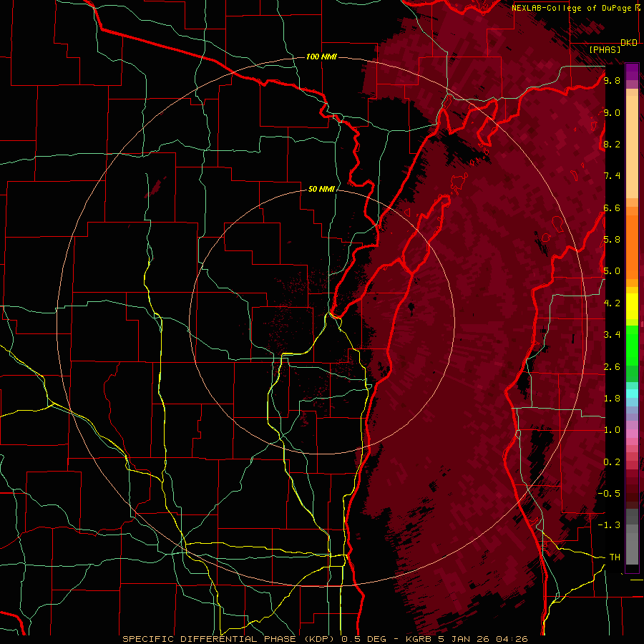Click the orange color bar segment

632,246
